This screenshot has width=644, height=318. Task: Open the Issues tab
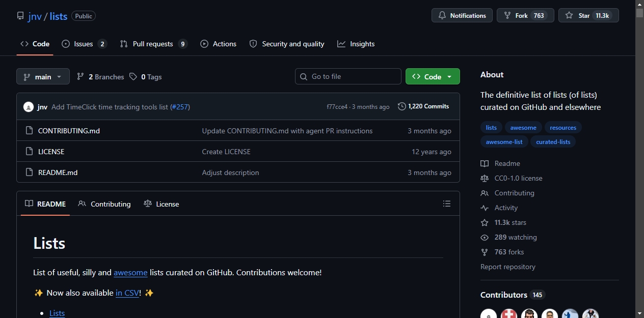point(84,44)
